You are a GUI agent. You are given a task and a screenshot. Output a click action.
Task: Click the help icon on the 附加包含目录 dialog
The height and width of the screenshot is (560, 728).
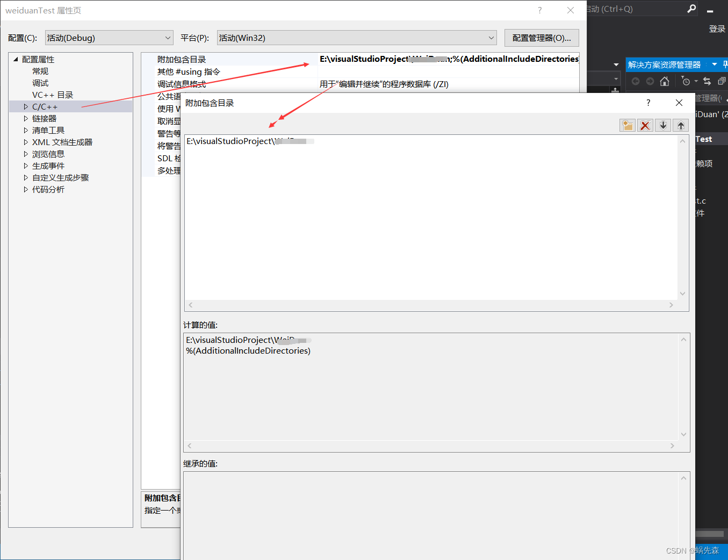point(648,103)
